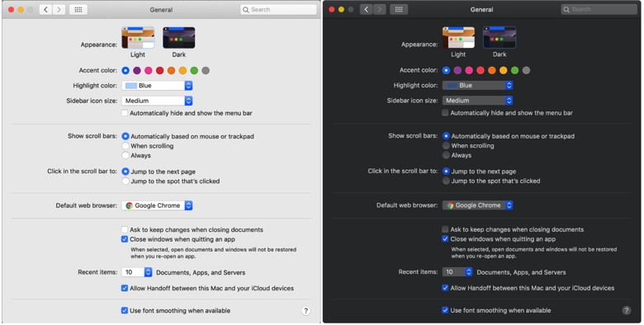Select purple accent color in dark window
The image size is (644, 325).
coord(457,70)
